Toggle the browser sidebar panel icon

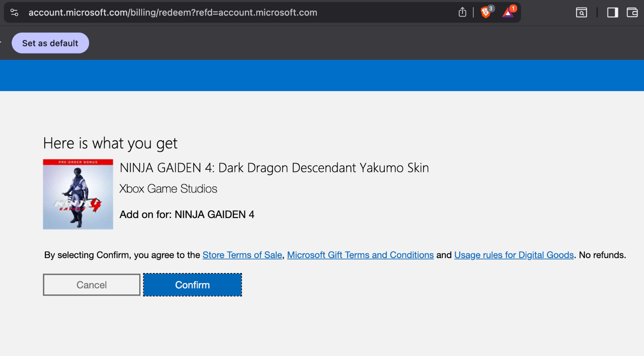[x=613, y=12]
